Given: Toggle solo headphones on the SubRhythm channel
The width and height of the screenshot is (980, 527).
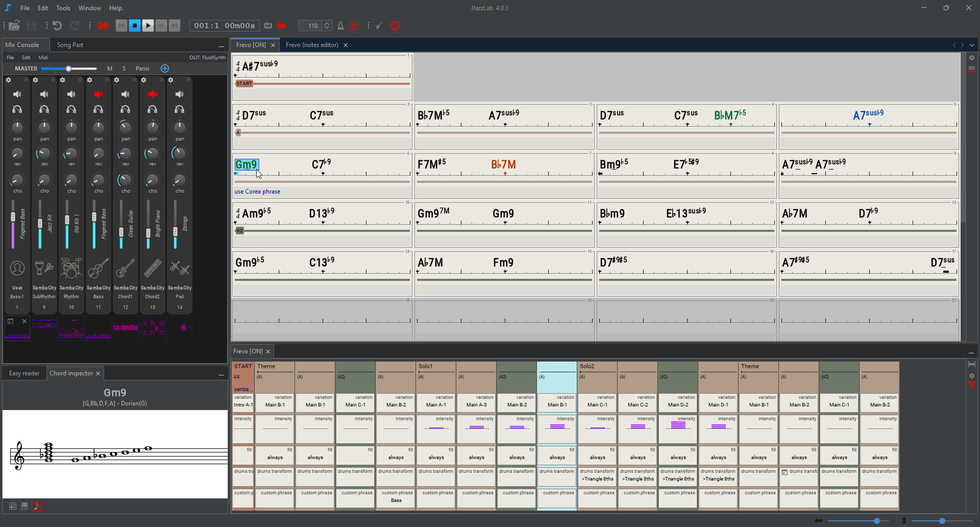Looking at the screenshot, I should [x=44, y=109].
